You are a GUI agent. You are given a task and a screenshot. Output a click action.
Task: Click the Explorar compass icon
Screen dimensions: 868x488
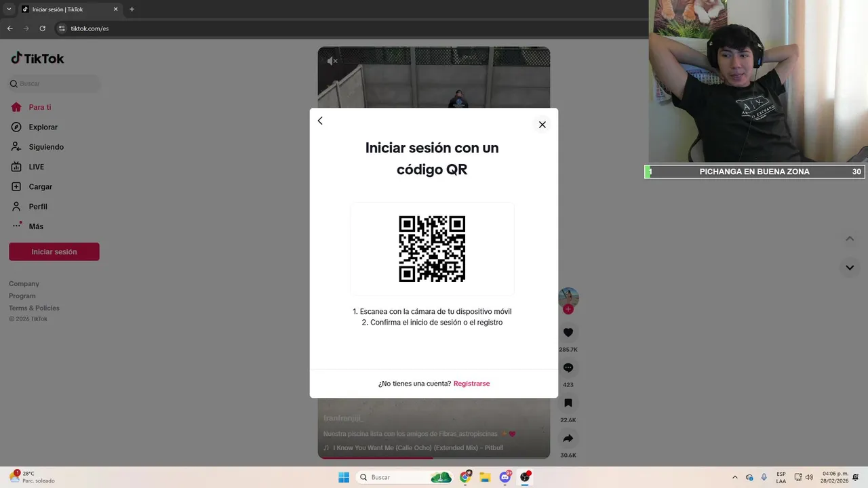pos(16,127)
